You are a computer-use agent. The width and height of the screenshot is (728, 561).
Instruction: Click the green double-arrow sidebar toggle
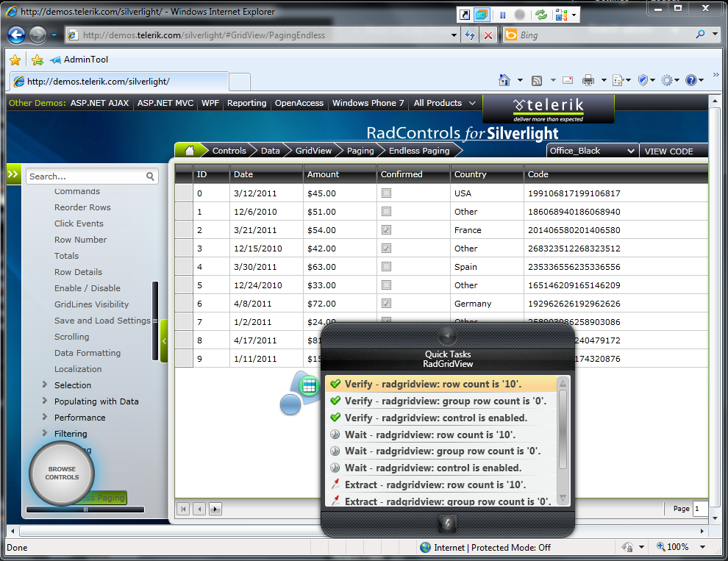[13, 174]
